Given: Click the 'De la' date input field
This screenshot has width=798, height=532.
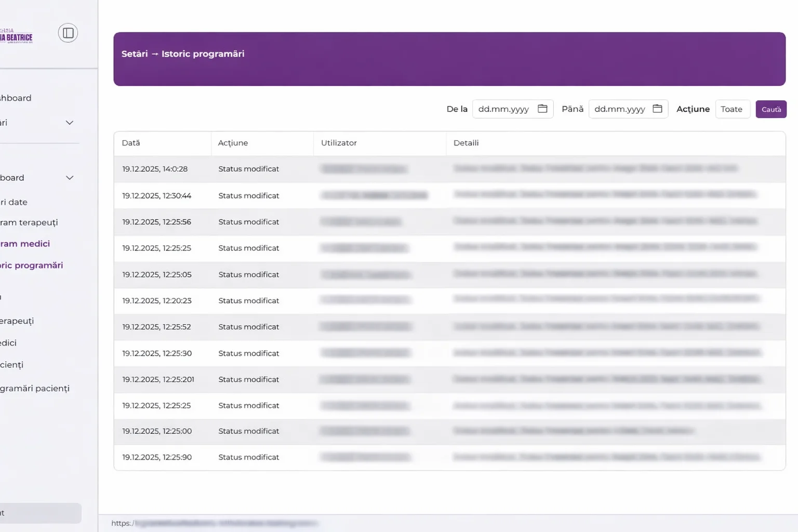Looking at the screenshot, I should [x=503, y=109].
